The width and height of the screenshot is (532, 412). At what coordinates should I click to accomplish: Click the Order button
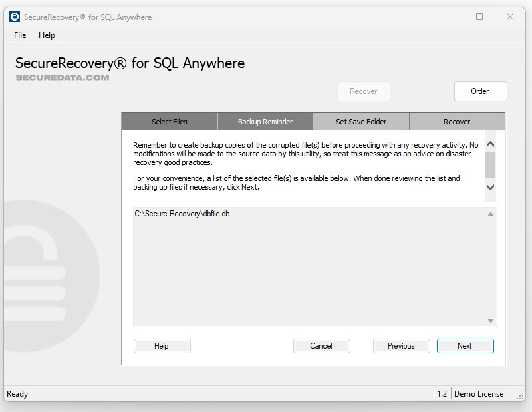(x=480, y=91)
